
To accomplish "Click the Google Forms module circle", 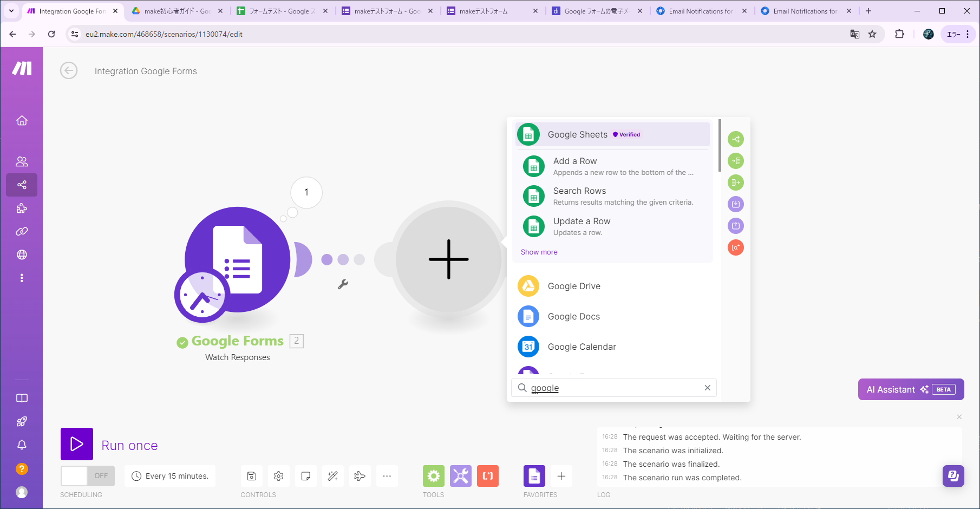I will pos(238,259).
